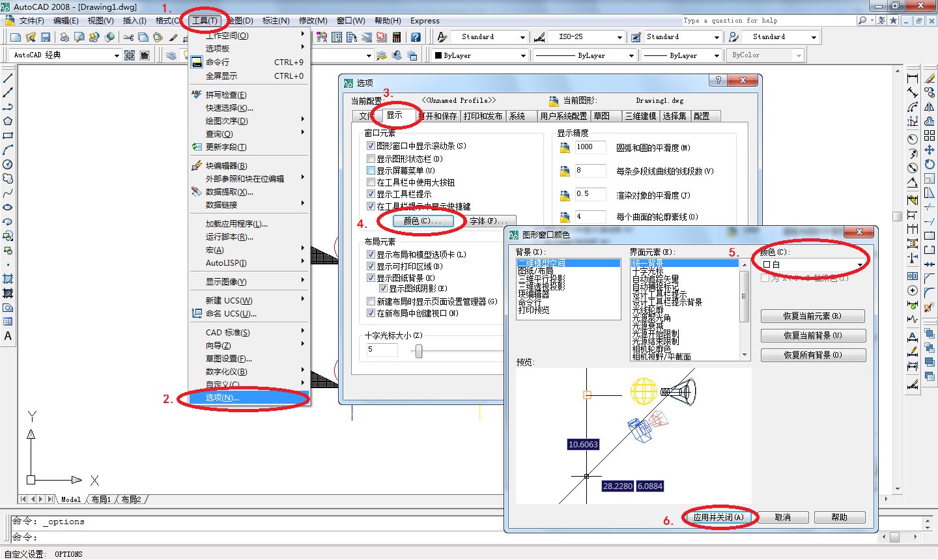Open the ISO-25 dimension style dropdown

point(588,37)
